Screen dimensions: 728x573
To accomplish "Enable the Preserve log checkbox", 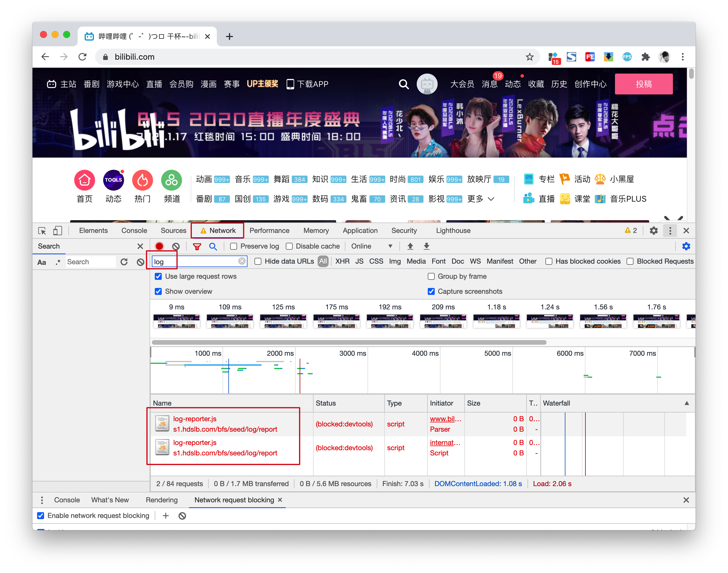I will click(234, 246).
